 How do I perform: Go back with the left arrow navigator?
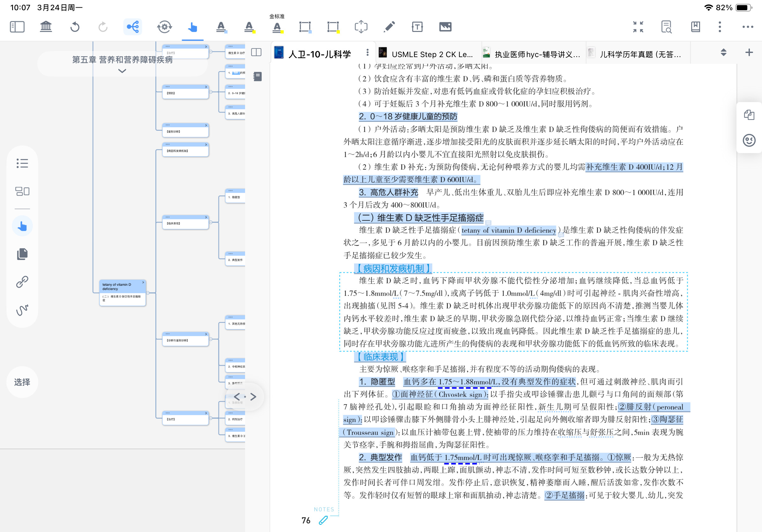point(237,397)
